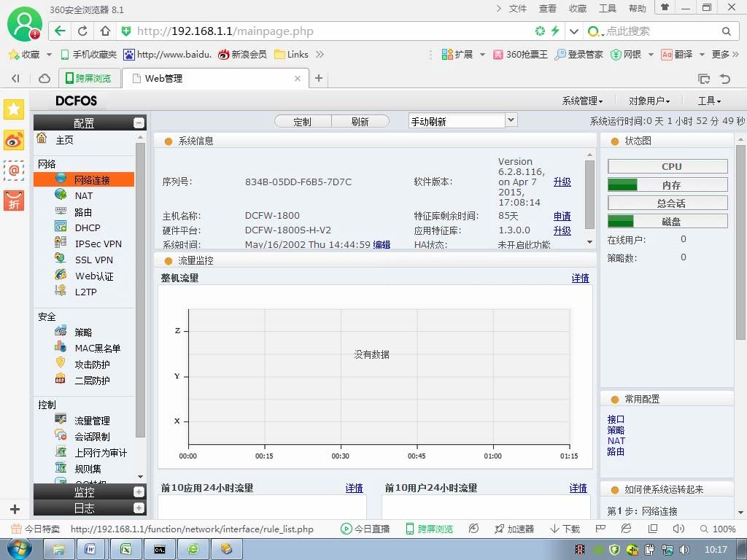Click the browser home icon
The image size is (747, 560).
pyautogui.click(x=105, y=31)
